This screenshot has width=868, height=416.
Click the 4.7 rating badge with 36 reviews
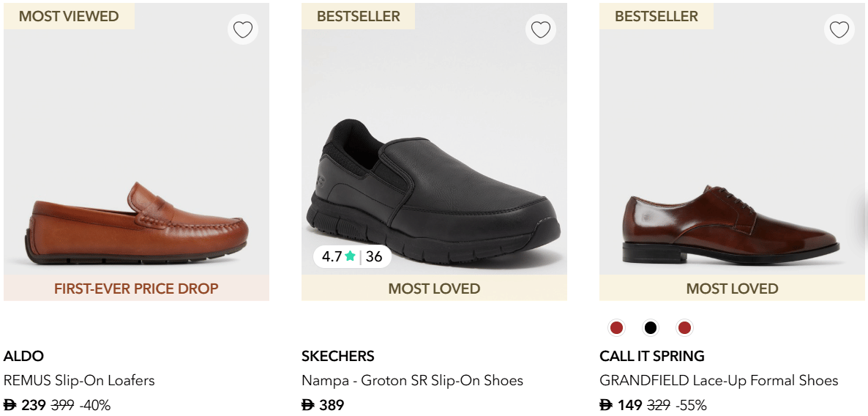[352, 256]
